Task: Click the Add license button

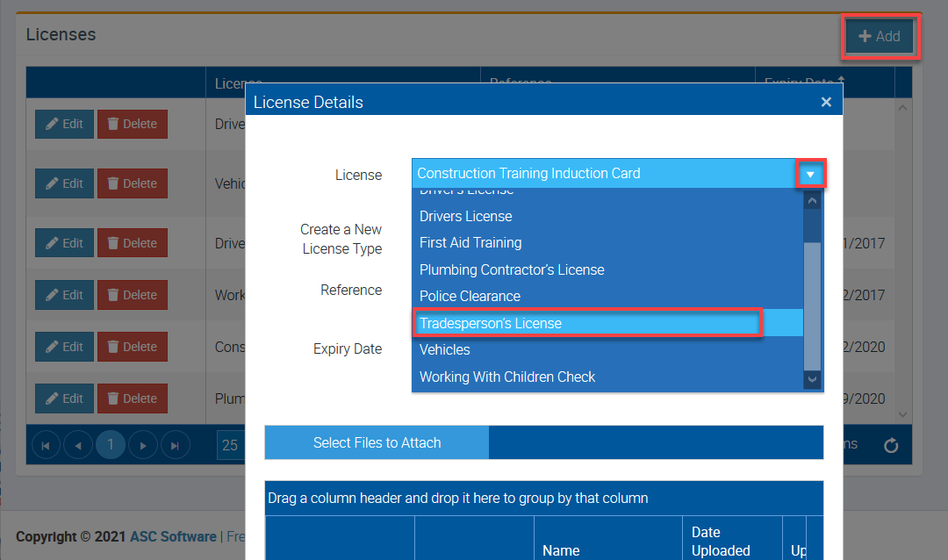Action: click(880, 37)
